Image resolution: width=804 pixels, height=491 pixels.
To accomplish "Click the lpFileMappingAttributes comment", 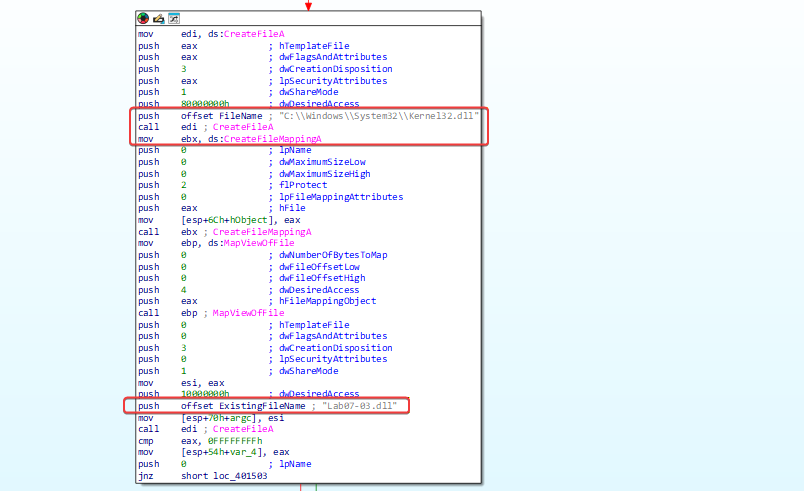I will pos(341,197).
